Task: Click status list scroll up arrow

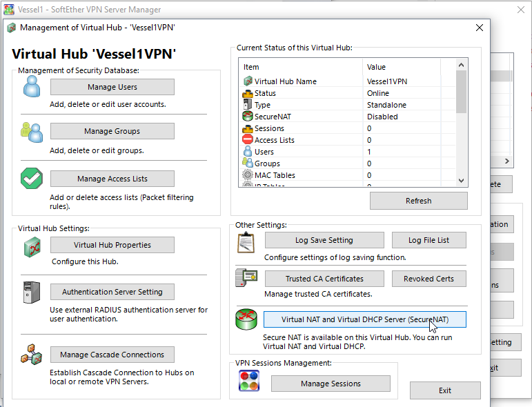Action: [x=461, y=65]
